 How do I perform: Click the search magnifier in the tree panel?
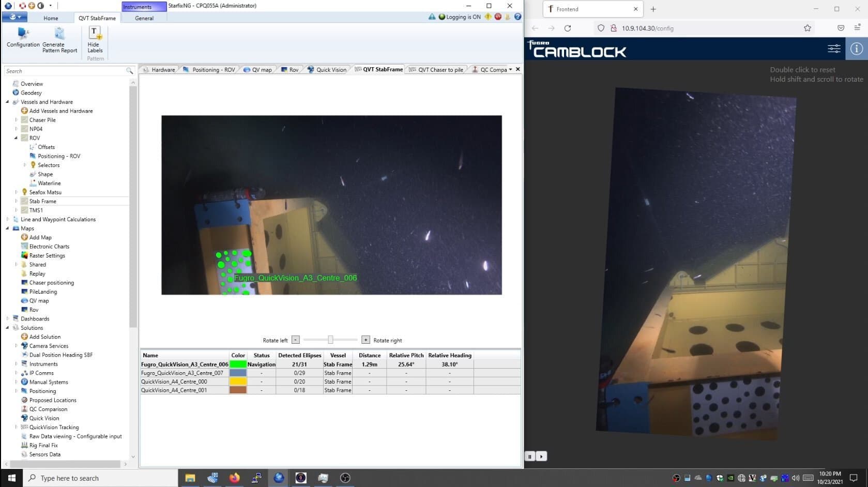tap(129, 71)
